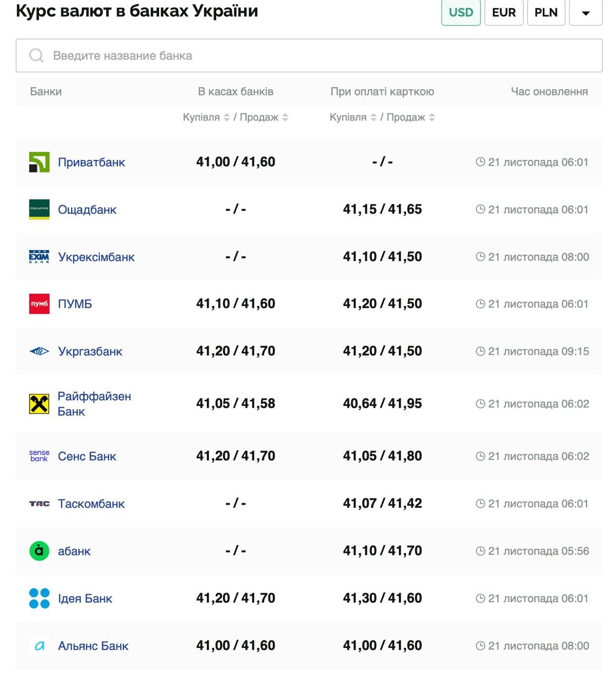Click the При оплаті карткою column header
This screenshot has width=616, height=675.
382,92
